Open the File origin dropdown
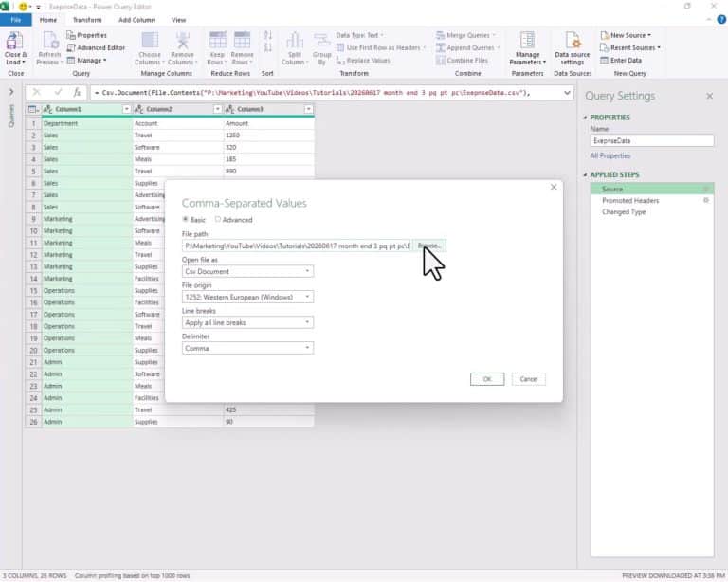Image resolution: width=728 pixels, height=582 pixels. [x=247, y=297]
